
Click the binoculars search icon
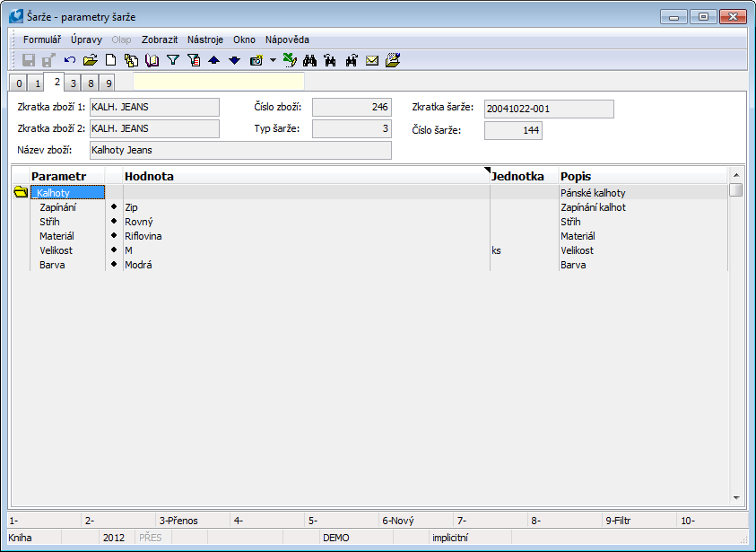coord(309,61)
